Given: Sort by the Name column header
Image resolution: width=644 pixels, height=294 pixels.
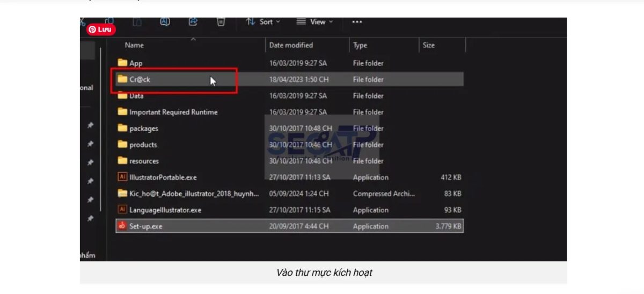Looking at the screenshot, I should tap(134, 45).
